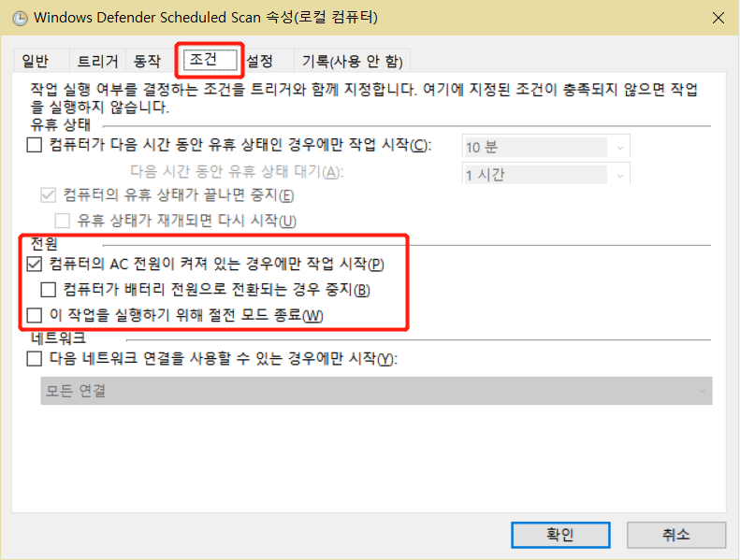Close the properties dialog window
This screenshot has height=560, width=740.
pyautogui.click(x=718, y=18)
